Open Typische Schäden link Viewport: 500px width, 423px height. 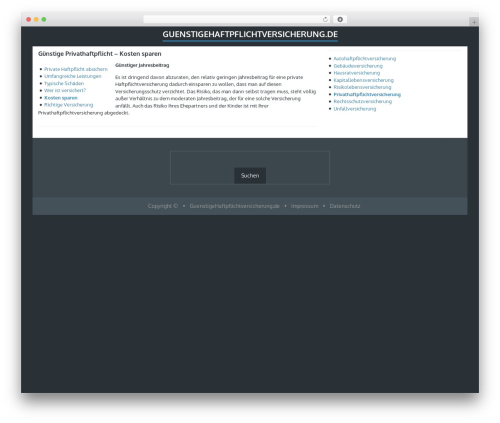point(64,83)
